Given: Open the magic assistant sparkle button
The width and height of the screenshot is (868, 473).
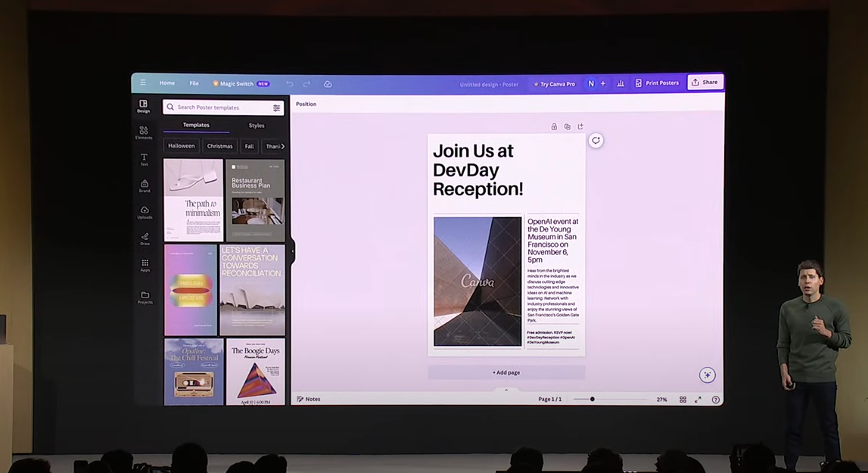Looking at the screenshot, I should click(x=707, y=375).
